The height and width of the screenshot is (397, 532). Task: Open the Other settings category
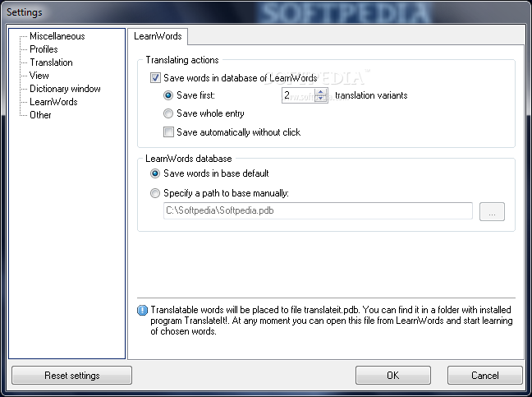pyautogui.click(x=40, y=115)
